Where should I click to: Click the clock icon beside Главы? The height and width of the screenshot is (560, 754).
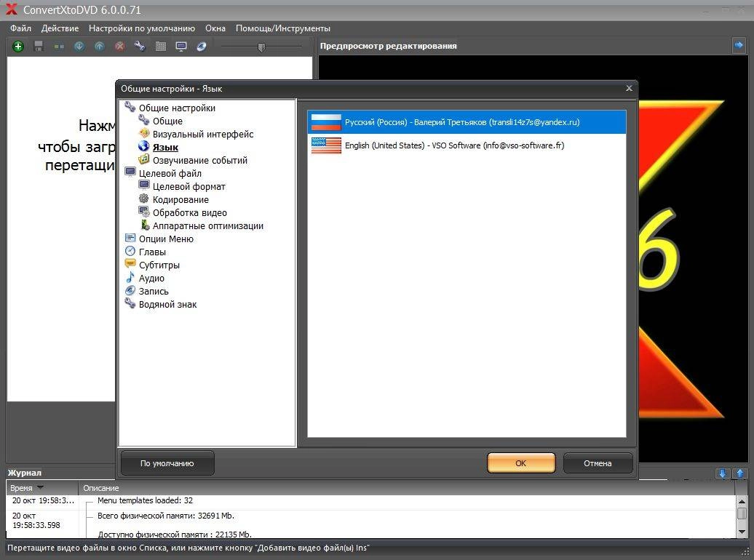point(130,251)
